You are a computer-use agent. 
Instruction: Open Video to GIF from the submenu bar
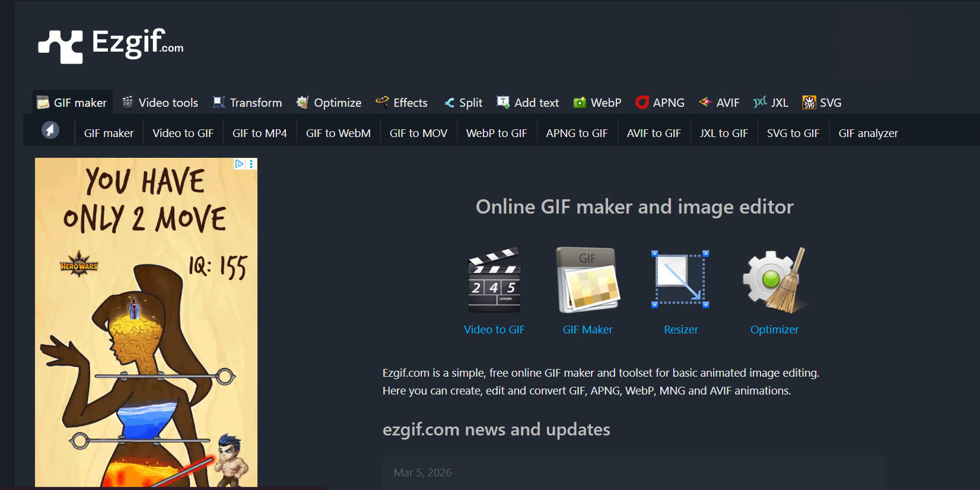point(183,133)
